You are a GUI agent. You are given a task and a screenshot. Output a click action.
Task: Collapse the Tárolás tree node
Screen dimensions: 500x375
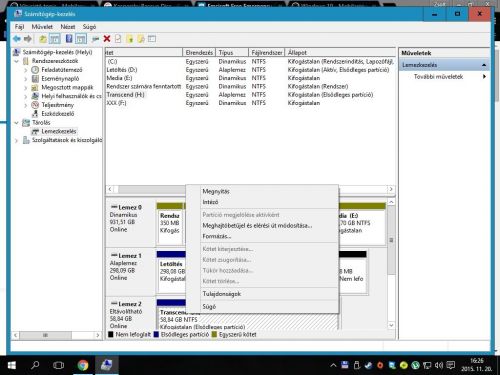pyautogui.click(x=16, y=123)
